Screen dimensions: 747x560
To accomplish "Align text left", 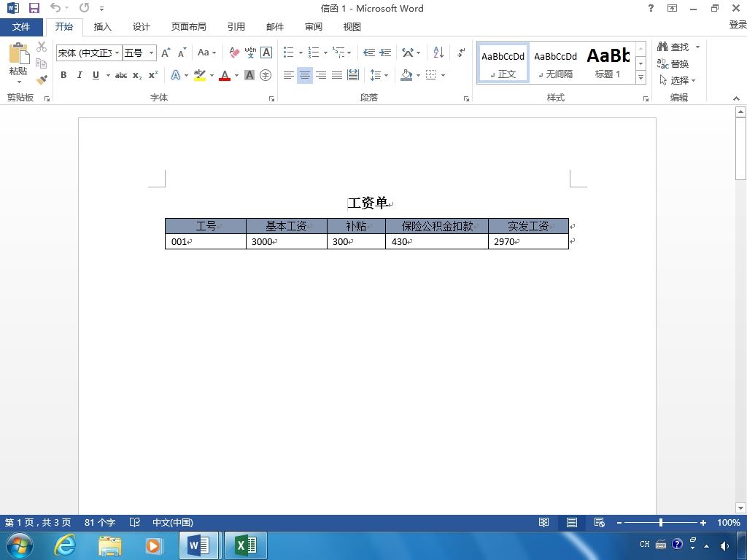I will click(289, 75).
